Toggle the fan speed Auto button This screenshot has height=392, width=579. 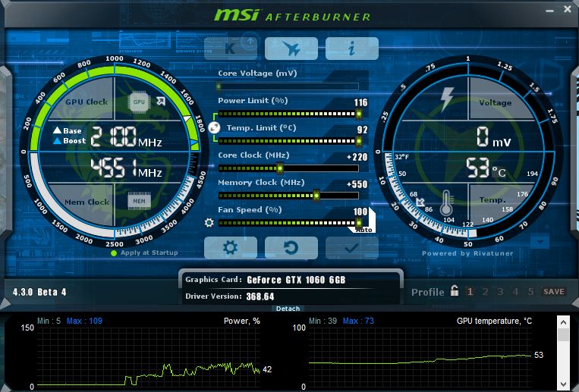pos(364,230)
